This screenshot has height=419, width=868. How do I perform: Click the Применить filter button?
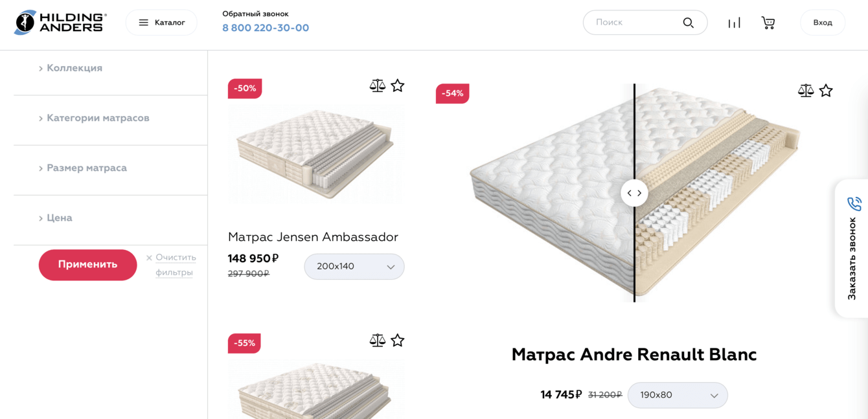87,265
